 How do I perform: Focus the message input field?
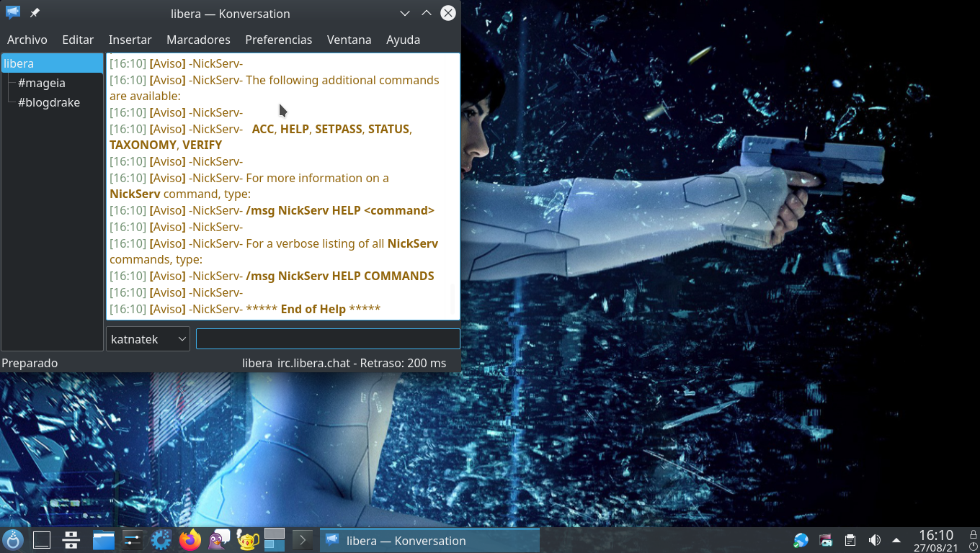coord(328,339)
